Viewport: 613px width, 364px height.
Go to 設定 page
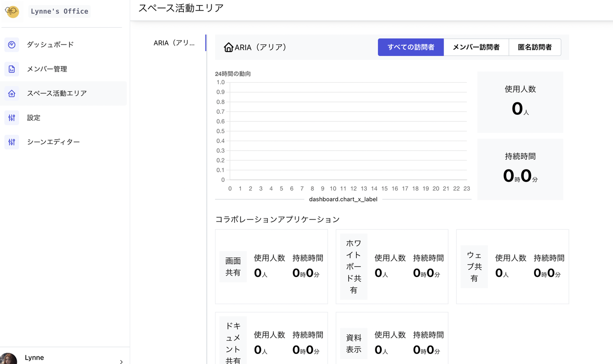tap(34, 118)
